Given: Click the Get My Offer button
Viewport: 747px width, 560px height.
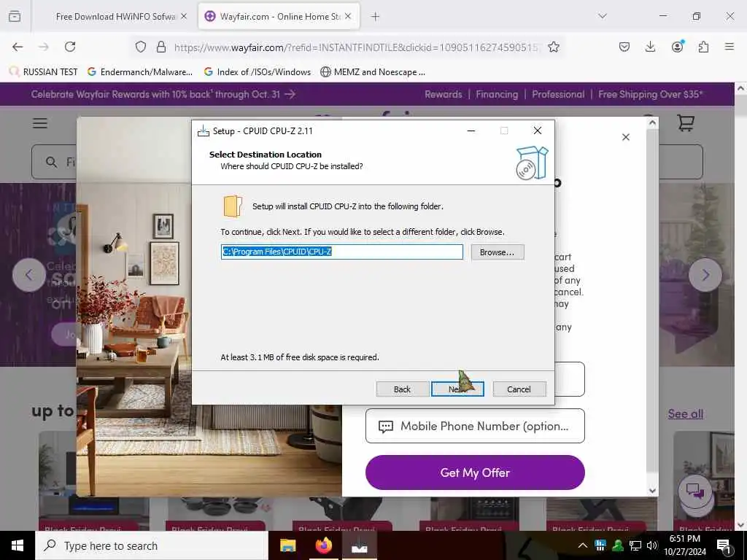Looking at the screenshot, I should [x=475, y=472].
